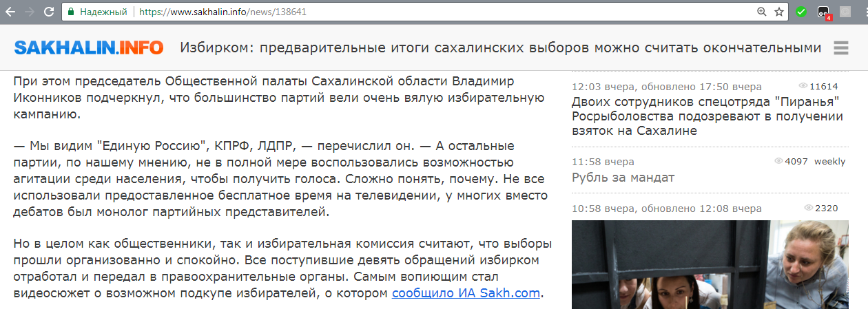Click the green checkmark extension icon
868x309 pixels.
[800, 12]
